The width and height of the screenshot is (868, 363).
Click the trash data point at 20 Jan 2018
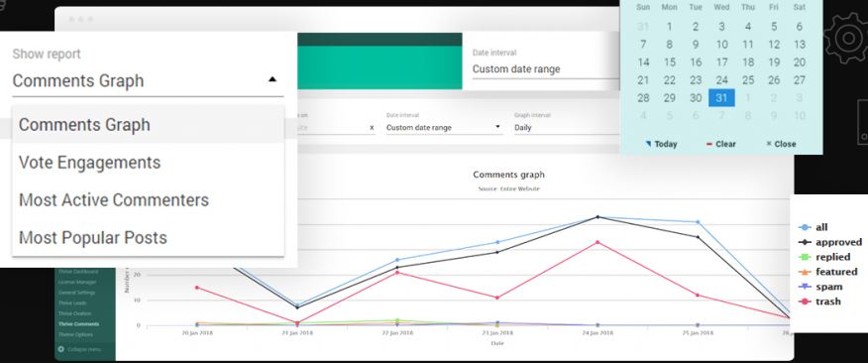click(x=196, y=288)
